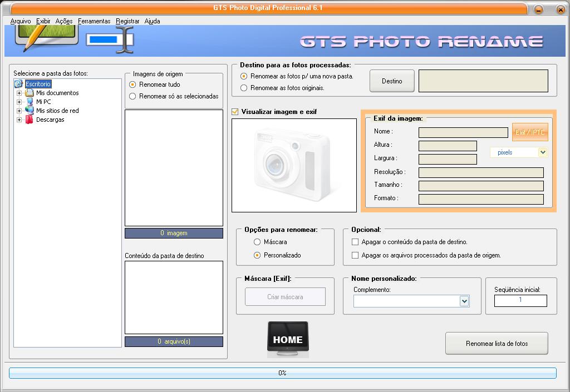Open the Registrar menu
This screenshot has width=570, height=392.
pyautogui.click(x=127, y=21)
